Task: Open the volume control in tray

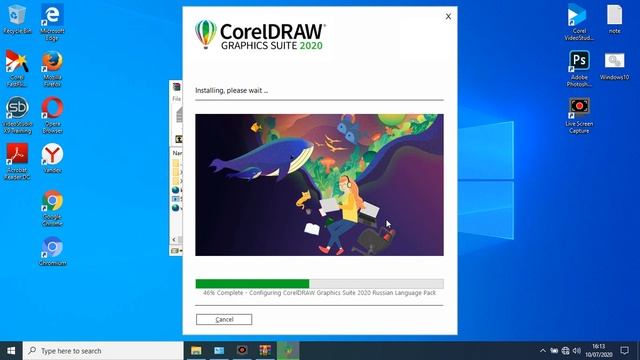Action: [577, 351]
